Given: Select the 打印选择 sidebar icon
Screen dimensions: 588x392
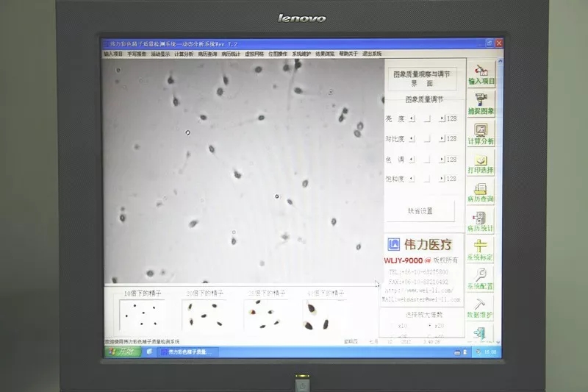Looking at the screenshot, I should (481, 163).
